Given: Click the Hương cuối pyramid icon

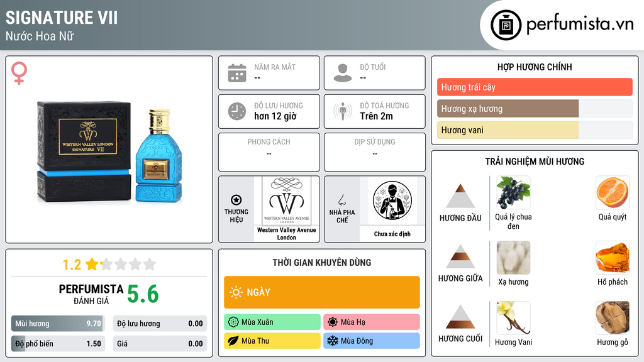Looking at the screenshot, I should pyautogui.click(x=460, y=317).
